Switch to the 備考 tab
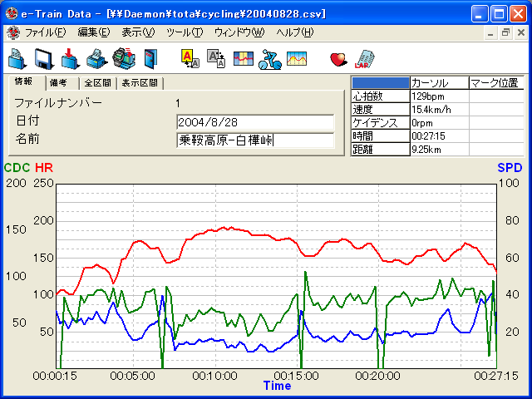 click(58, 83)
